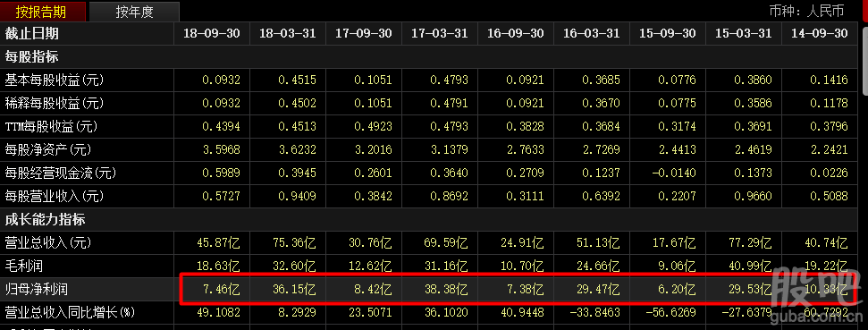This screenshot has width=868, height=330.
Task: Select the 14-09-30 column header
Action: pos(820,33)
